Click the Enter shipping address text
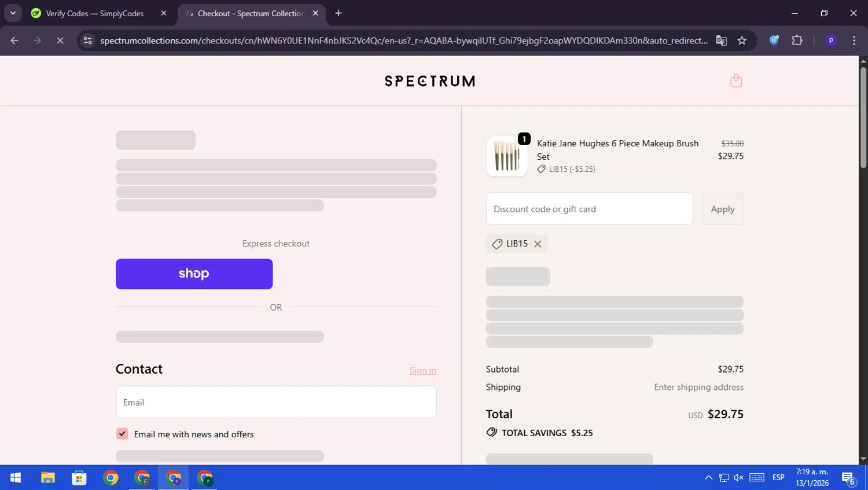868x490 pixels. 698,387
